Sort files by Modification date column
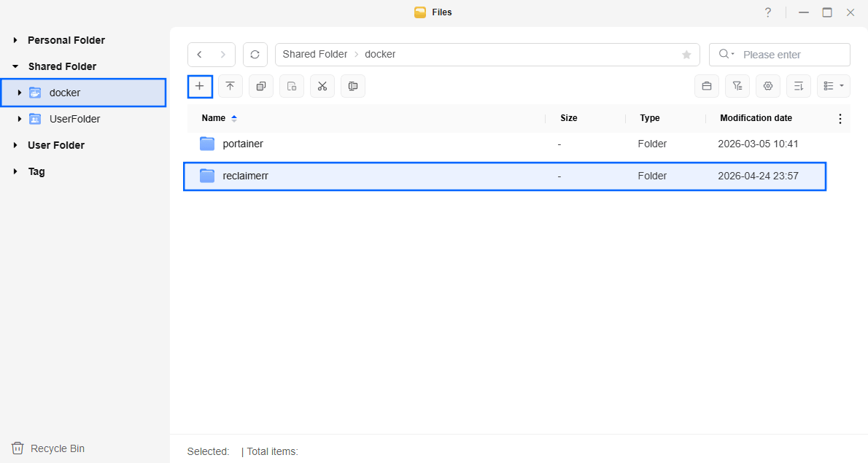The width and height of the screenshot is (868, 463). tap(756, 118)
